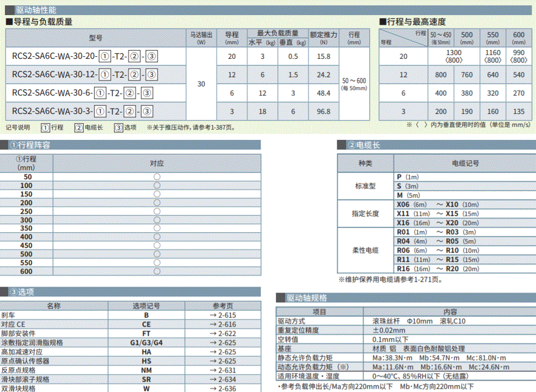Select the 990〈800〉 speed value
Image resolution: width=536 pixels, height=392 pixels.
(519, 56)
